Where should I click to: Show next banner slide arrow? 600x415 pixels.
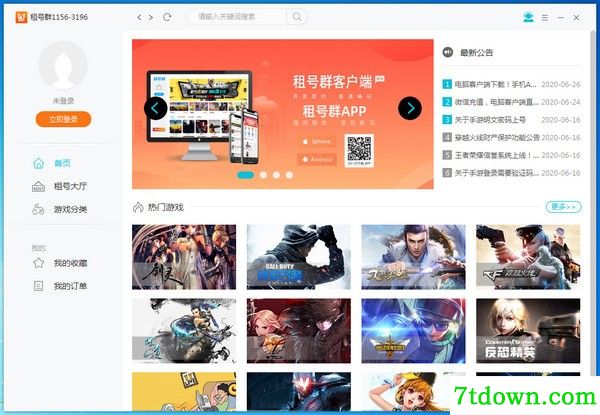pos(410,108)
